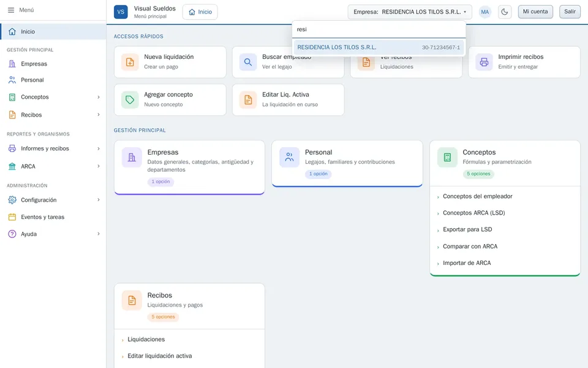
Task: Click the Empresas card title
Action: point(163,153)
